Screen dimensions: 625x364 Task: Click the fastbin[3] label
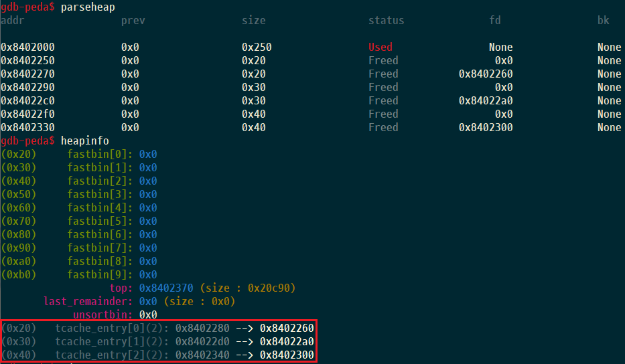100,195
